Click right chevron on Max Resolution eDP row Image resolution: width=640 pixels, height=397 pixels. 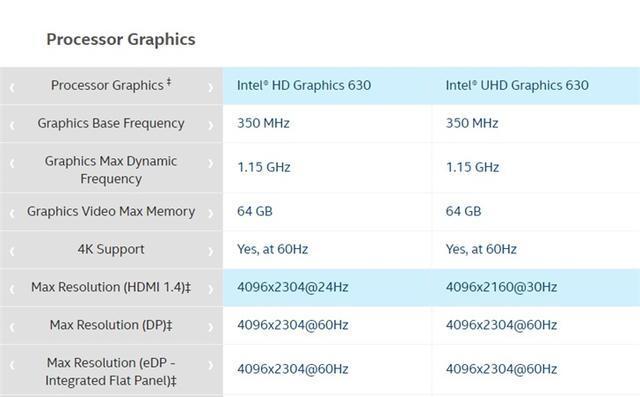point(210,365)
